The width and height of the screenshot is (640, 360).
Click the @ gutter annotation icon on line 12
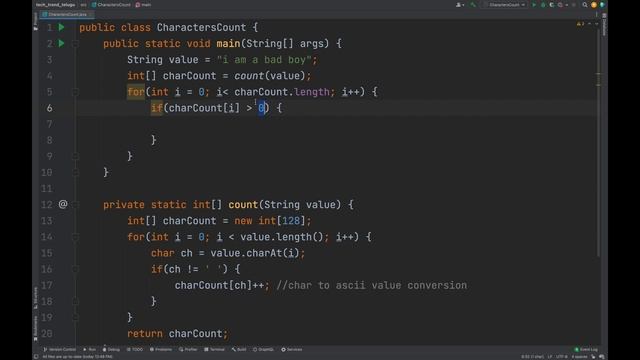63,204
